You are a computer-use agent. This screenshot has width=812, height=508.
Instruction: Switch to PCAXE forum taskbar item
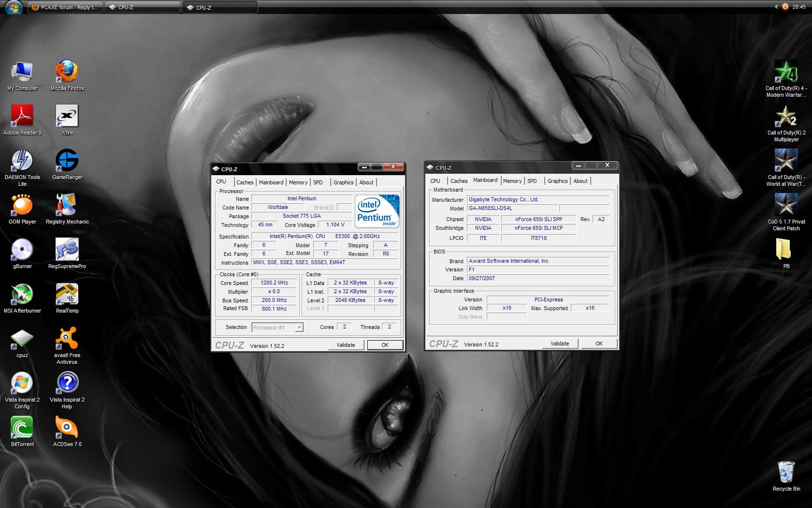[x=65, y=7]
